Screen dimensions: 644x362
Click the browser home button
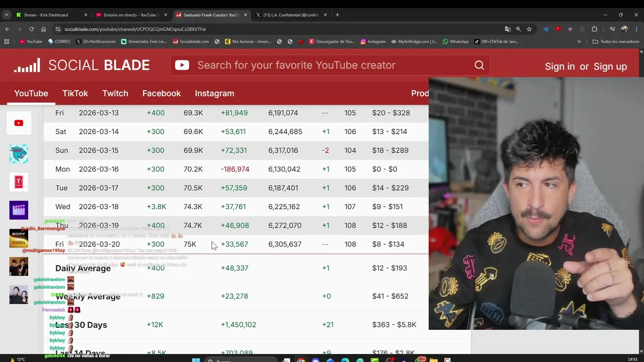point(43,29)
